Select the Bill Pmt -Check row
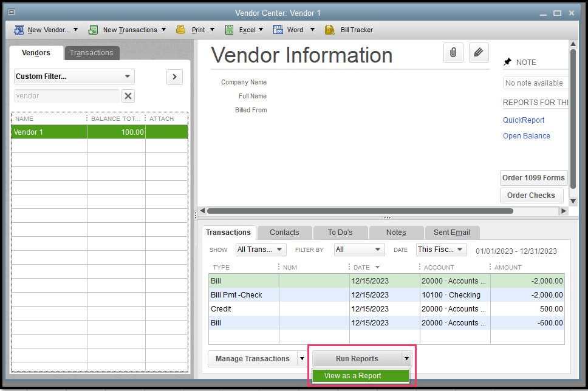 click(x=386, y=294)
